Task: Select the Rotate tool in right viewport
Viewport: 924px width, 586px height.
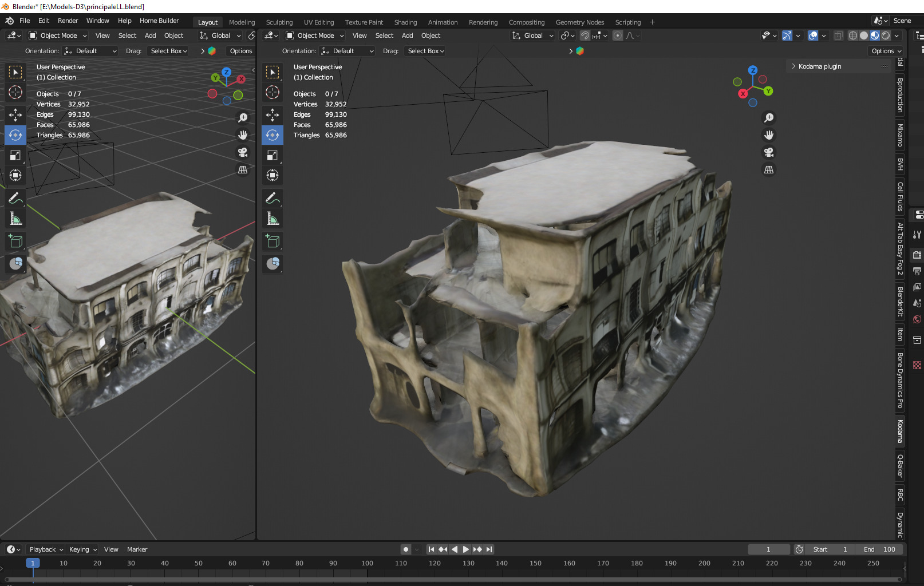Action: (273, 135)
